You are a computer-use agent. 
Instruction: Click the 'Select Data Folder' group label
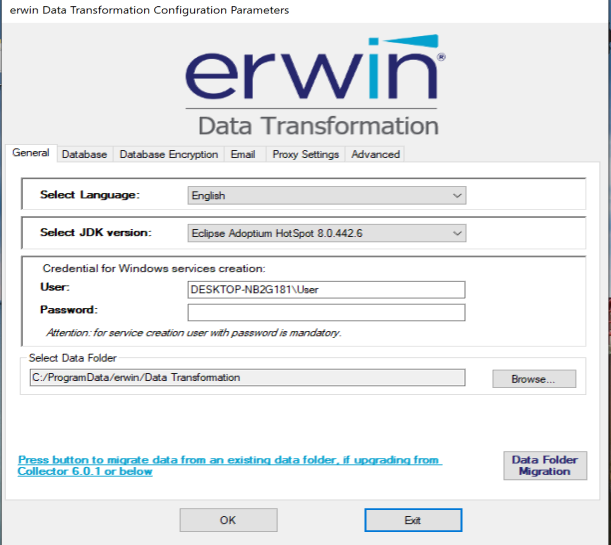[72, 358]
